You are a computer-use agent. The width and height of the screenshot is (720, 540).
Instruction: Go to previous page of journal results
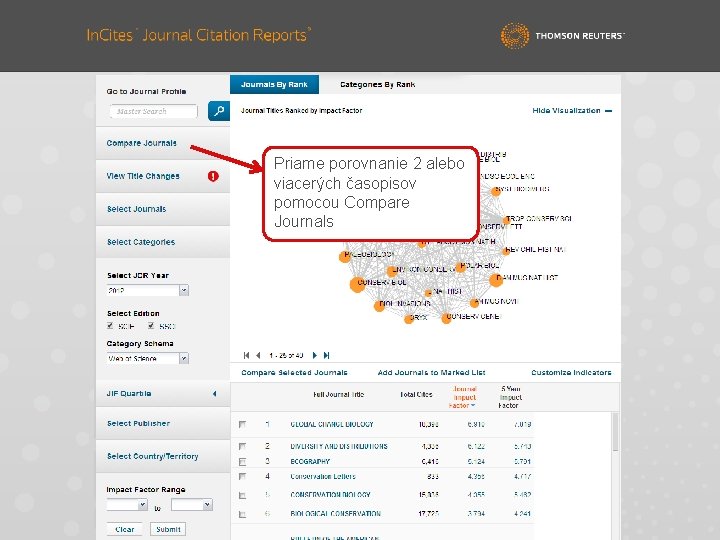[x=258, y=355]
